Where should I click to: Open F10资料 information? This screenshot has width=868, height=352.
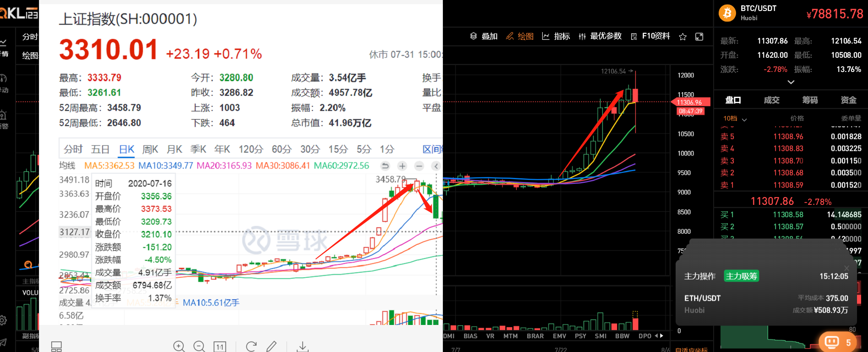pos(650,36)
